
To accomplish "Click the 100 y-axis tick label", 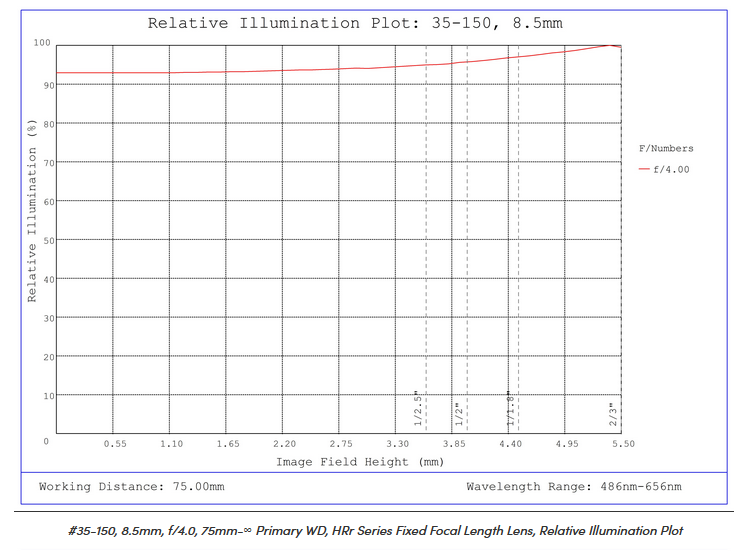I will coord(41,43).
